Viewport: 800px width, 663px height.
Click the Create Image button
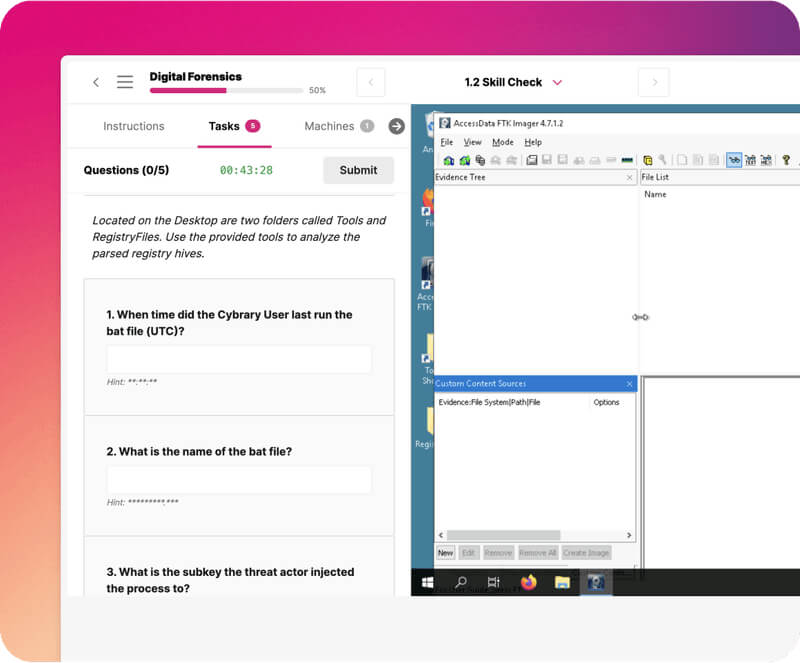(586, 553)
